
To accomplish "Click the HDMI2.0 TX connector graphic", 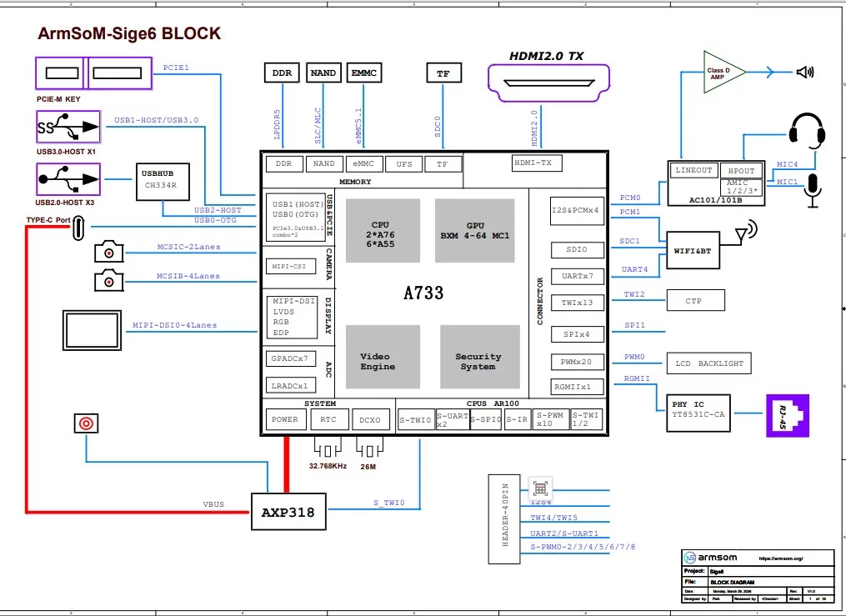I will 548,83.
